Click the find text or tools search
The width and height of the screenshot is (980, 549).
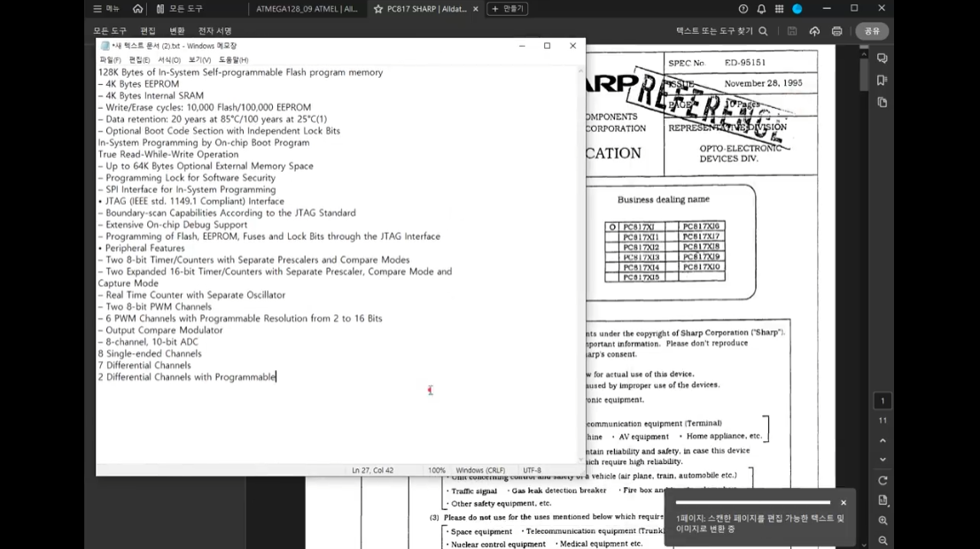click(x=722, y=31)
